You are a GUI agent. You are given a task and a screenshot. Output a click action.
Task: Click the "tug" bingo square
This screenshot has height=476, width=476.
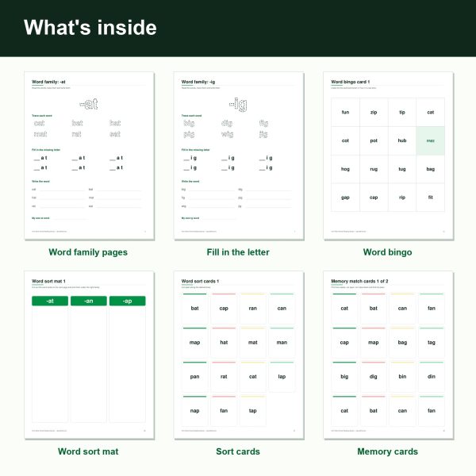coord(402,169)
